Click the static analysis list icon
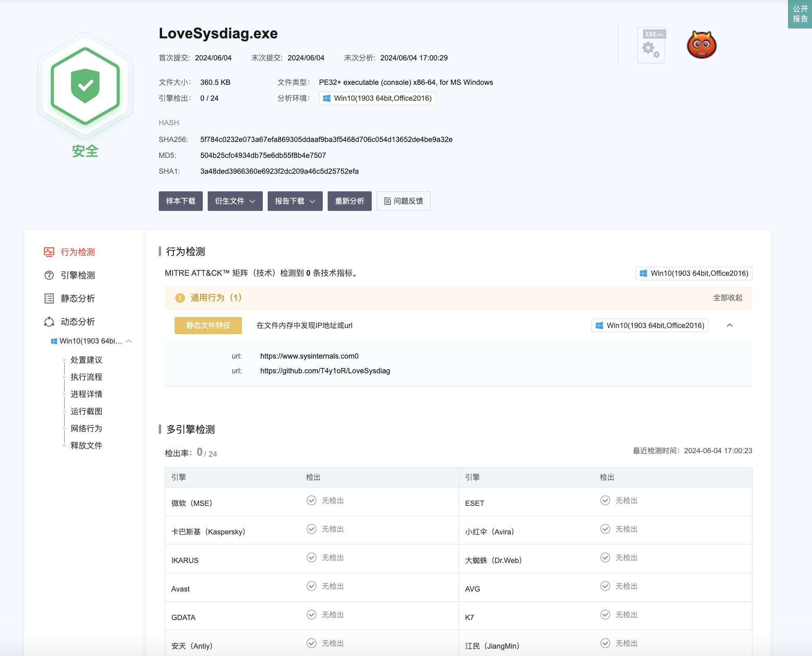The image size is (812, 656). click(x=49, y=299)
